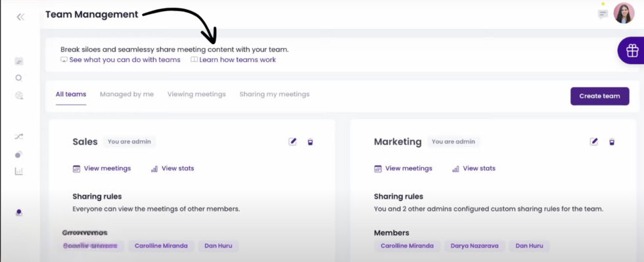Open the purple team sidebar icon

tap(19, 213)
